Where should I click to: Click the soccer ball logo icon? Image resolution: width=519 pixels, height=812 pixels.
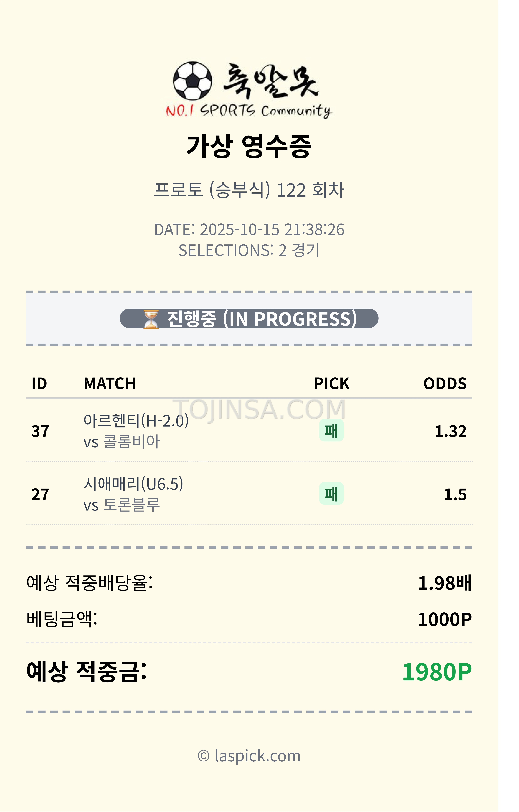point(193,81)
